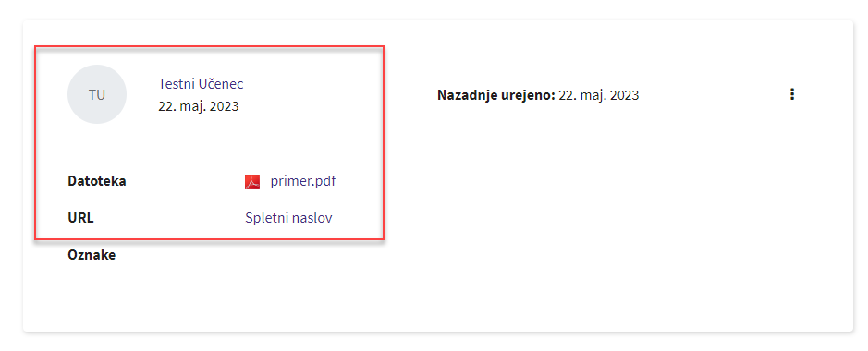Screen dimensions: 868x351
Task: Click the Nazadnje urejeno bold label
Action: pos(496,95)
